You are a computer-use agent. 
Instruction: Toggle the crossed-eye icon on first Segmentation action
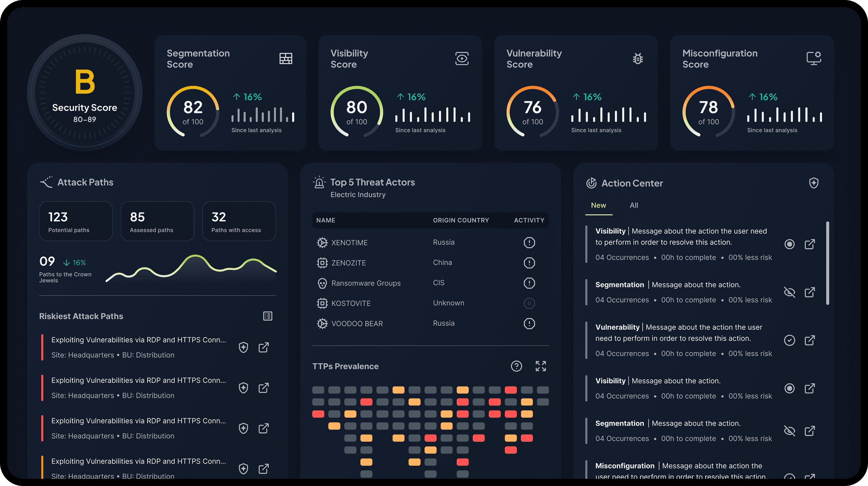(789, 292)
